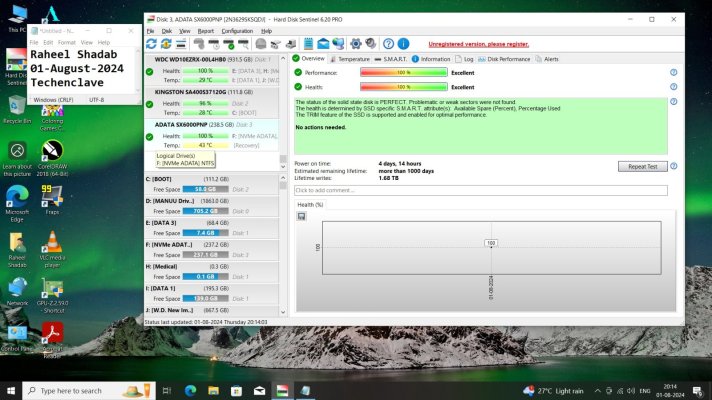Click the question mark help toolbar icon
The image size is (712, 400).
click(388, 44)
